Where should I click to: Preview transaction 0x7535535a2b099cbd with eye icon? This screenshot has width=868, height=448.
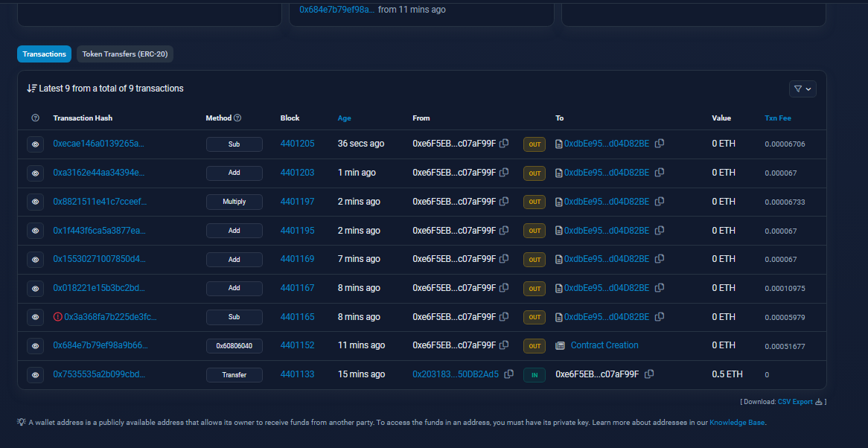(x=36, y=374)
